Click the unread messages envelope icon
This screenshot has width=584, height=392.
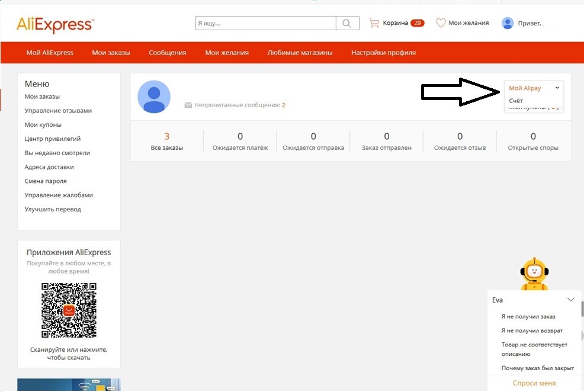pos(188,105)
